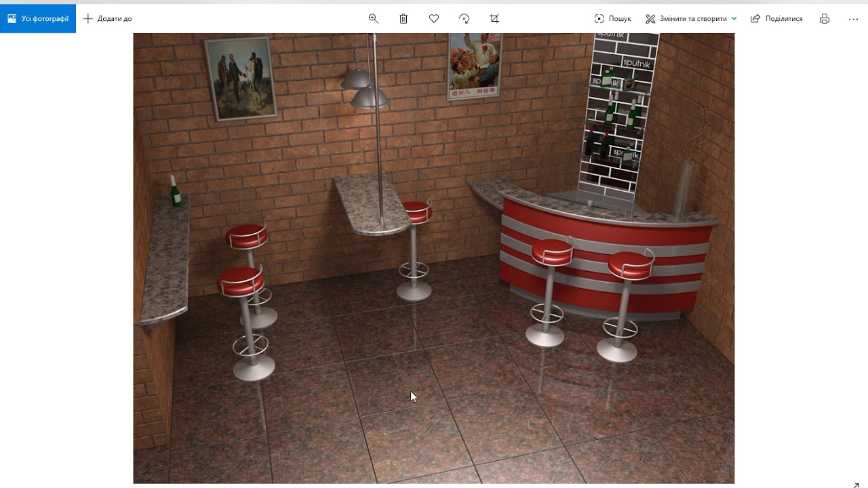Click the Пошук visual search button
Screen dimensions: 868x488
pyautogui.click(x=612, y=19)
